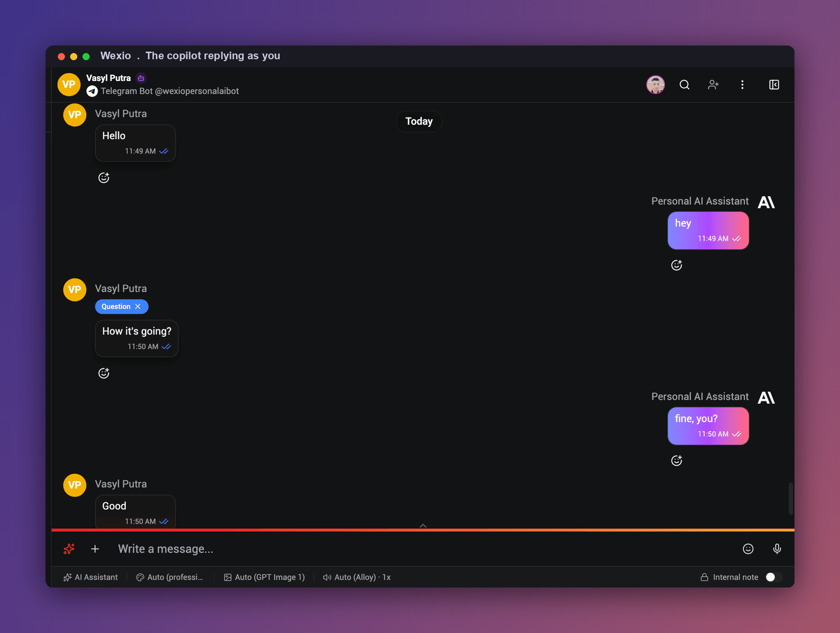
Task: Click the AI sparkle icon in composer
Action: [x=69, y=549]
